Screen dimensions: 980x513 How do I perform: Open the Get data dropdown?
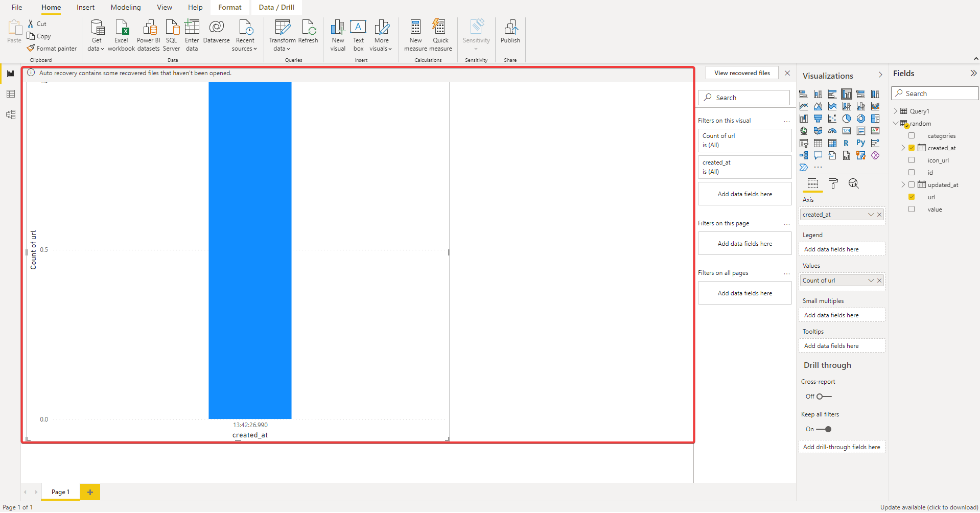pyautogui.click(x=96, y=35)
